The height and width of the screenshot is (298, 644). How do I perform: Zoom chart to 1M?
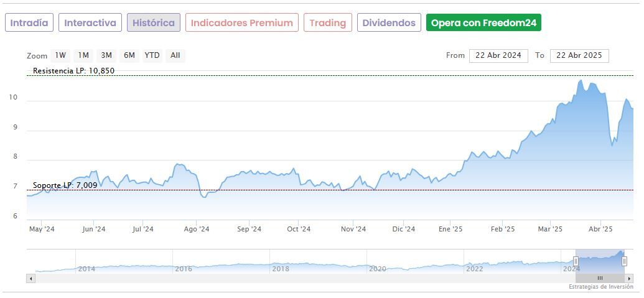point(83,55)
